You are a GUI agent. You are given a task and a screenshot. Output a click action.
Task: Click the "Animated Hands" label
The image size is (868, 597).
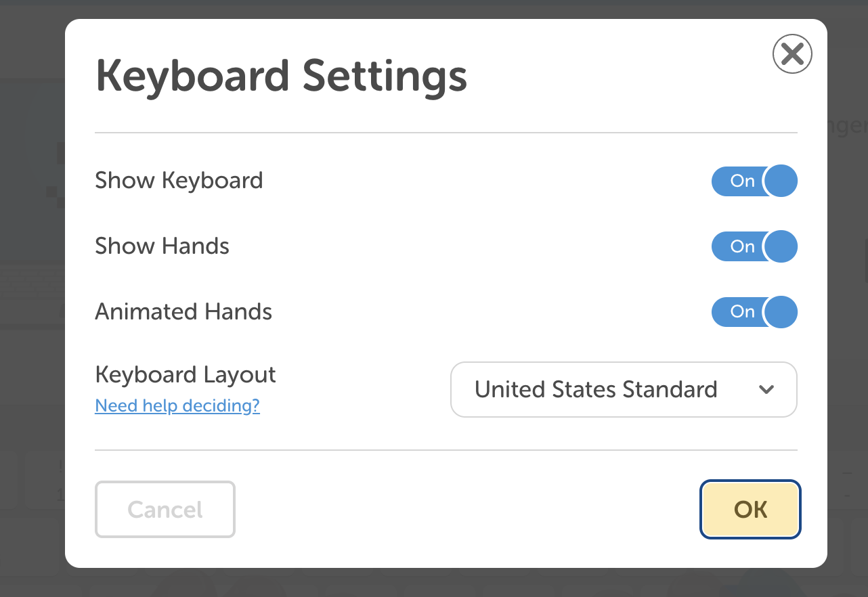[x=183, y=312]
